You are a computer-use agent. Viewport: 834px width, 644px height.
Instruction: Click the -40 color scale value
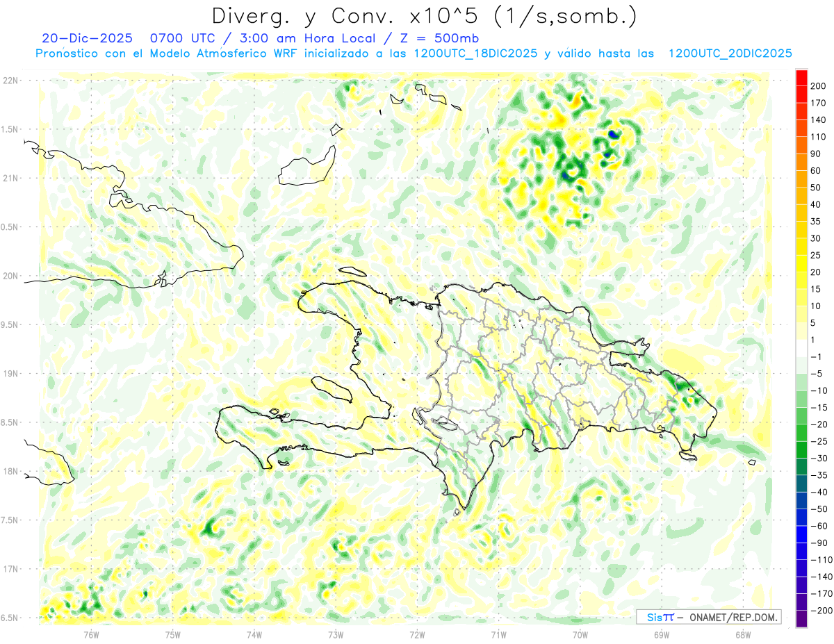click(818, 492)
